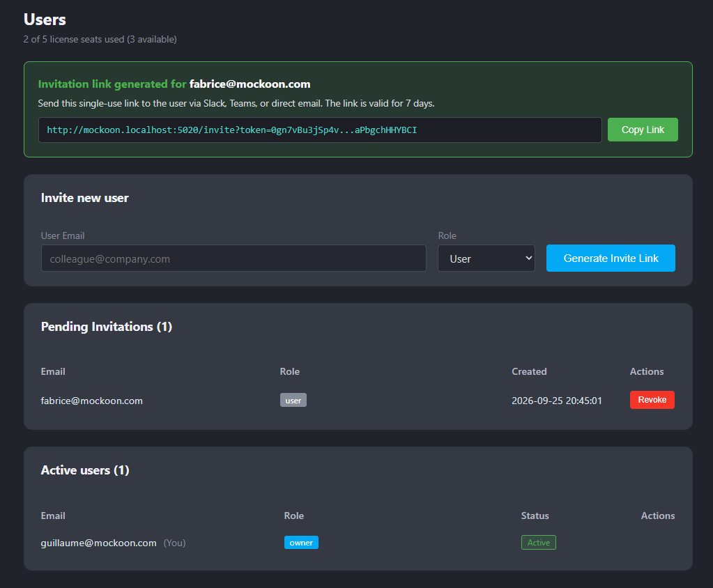Click the license seats used summary text
Viewport: 713px width, 588px height.
point(100,40)
